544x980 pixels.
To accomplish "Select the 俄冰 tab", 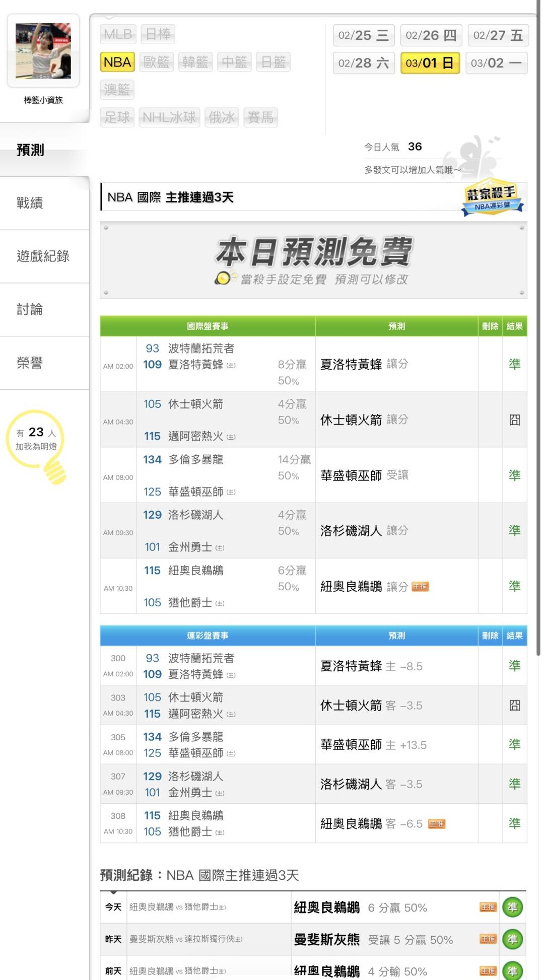I will 222,117.
